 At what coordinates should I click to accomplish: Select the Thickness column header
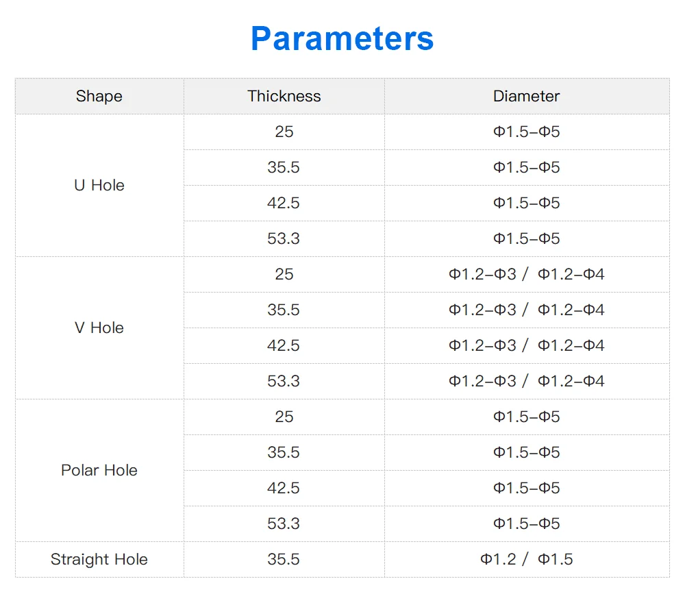tap(284, 96)
